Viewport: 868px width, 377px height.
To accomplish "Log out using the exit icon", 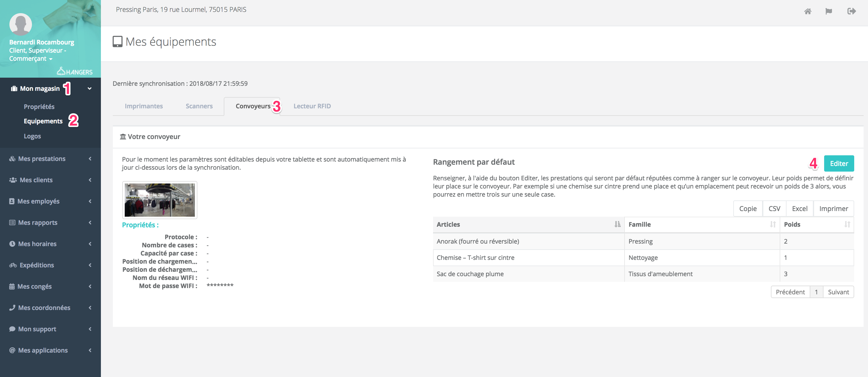I will [851, 12].
